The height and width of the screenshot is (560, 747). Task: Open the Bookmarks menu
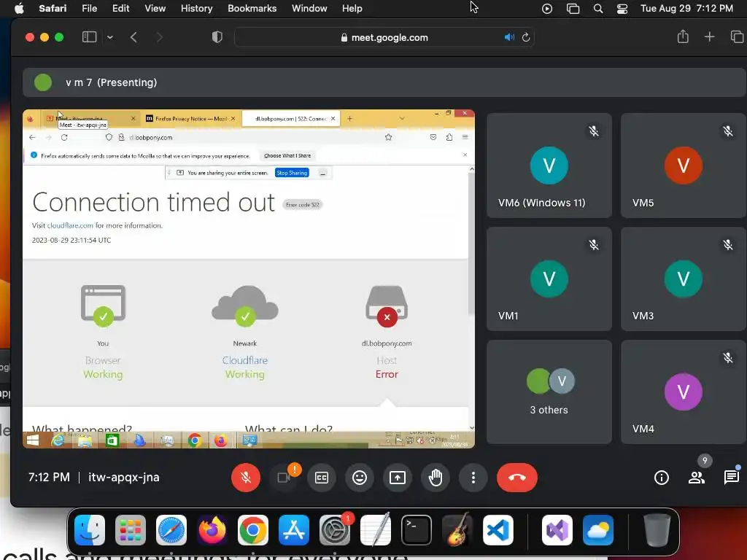pos(252,8)
